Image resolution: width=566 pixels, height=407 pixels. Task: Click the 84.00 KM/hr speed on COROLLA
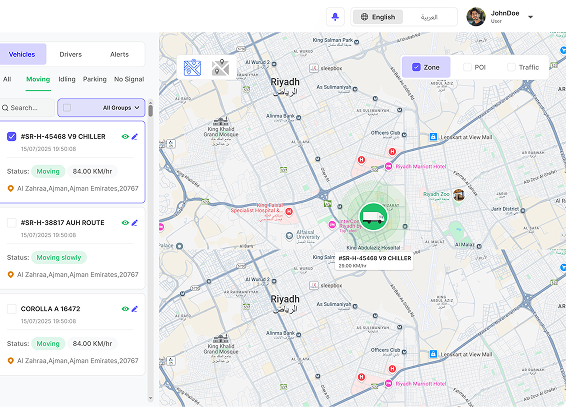pyautogui.click(x=92, y=343)
